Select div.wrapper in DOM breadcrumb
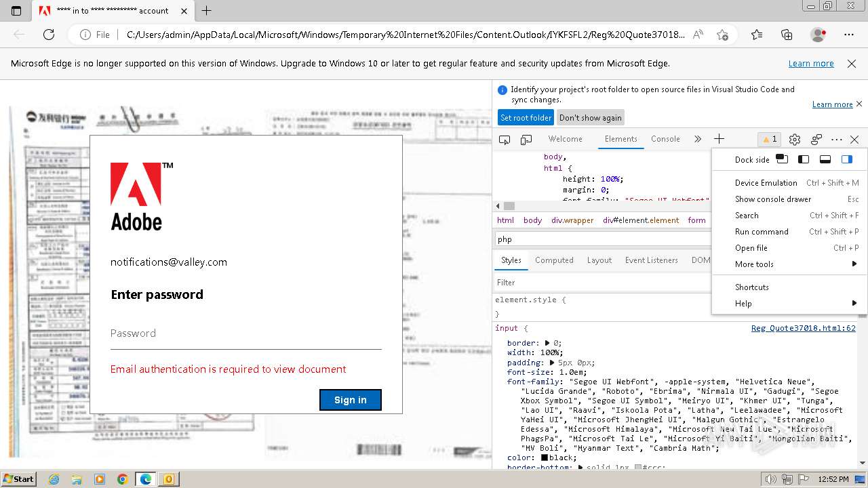 click(x=572, y=220)
